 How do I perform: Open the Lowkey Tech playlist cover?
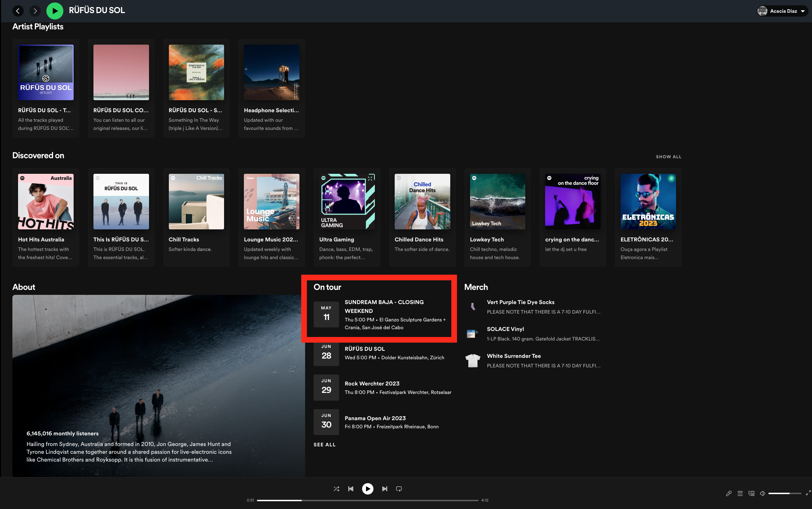(x=498, y=201)
